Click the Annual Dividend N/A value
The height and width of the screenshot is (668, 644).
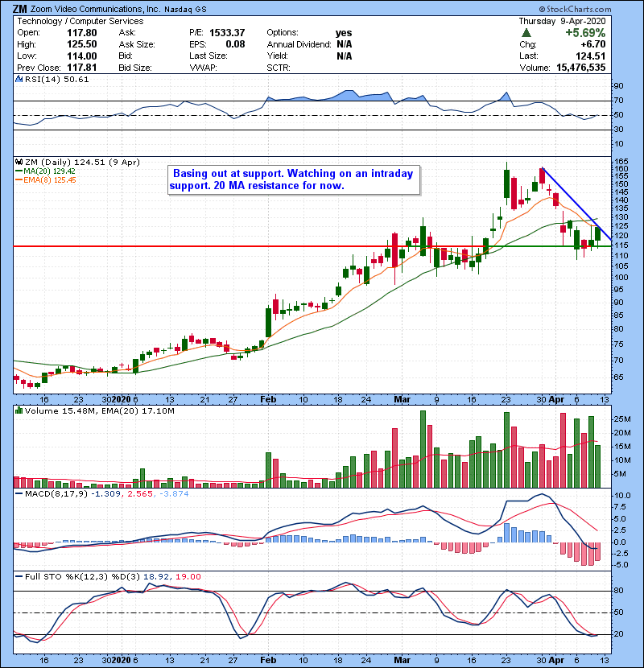(344, 44)
